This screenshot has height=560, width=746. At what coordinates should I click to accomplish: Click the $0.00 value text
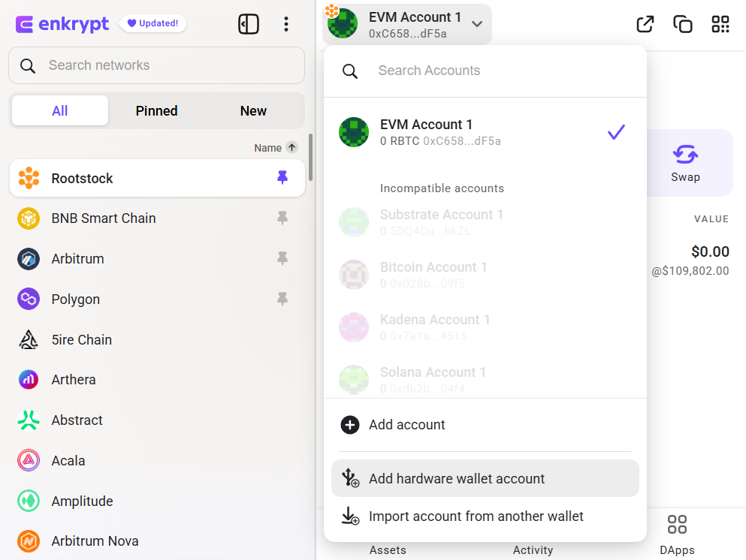(x=710, y=251)
